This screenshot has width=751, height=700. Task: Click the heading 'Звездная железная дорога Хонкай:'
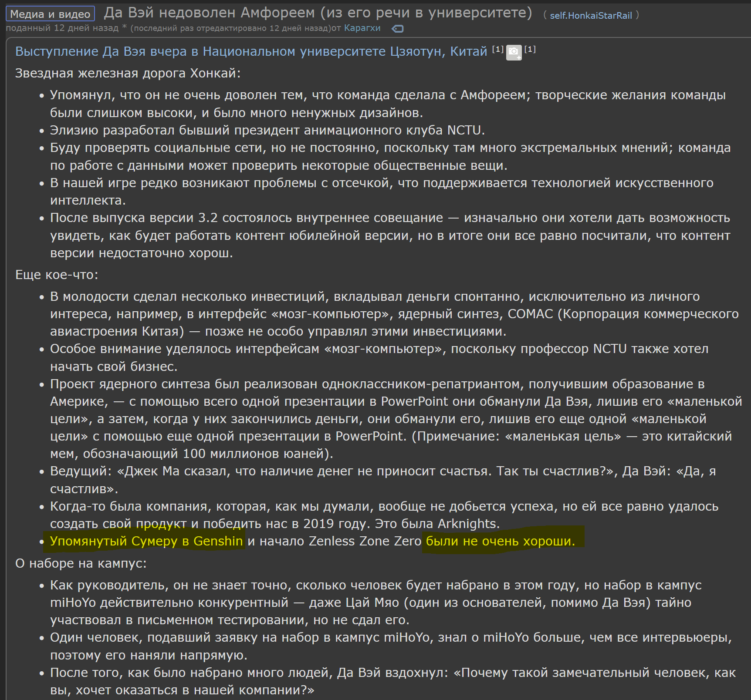pos(128,73)
